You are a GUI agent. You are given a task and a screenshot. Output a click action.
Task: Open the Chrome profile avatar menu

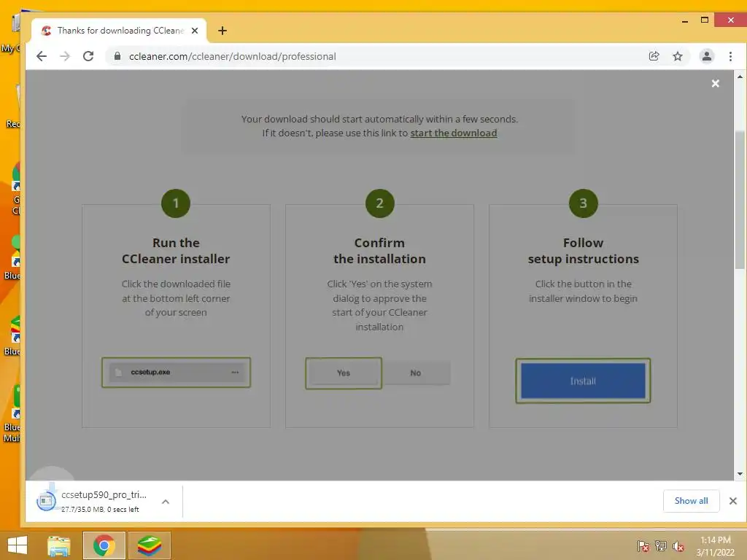click(706, 56)
